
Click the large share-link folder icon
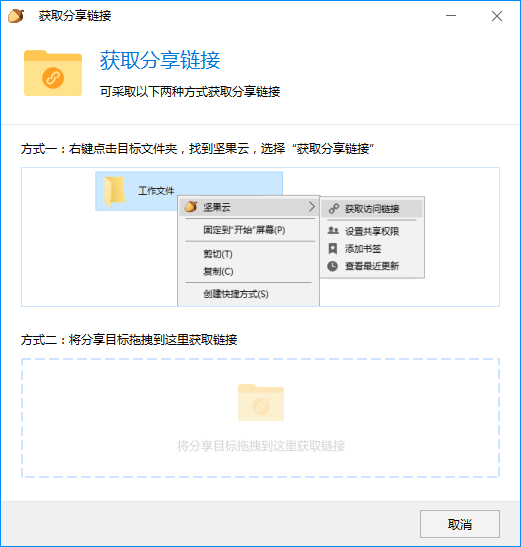tap(53, 73)
